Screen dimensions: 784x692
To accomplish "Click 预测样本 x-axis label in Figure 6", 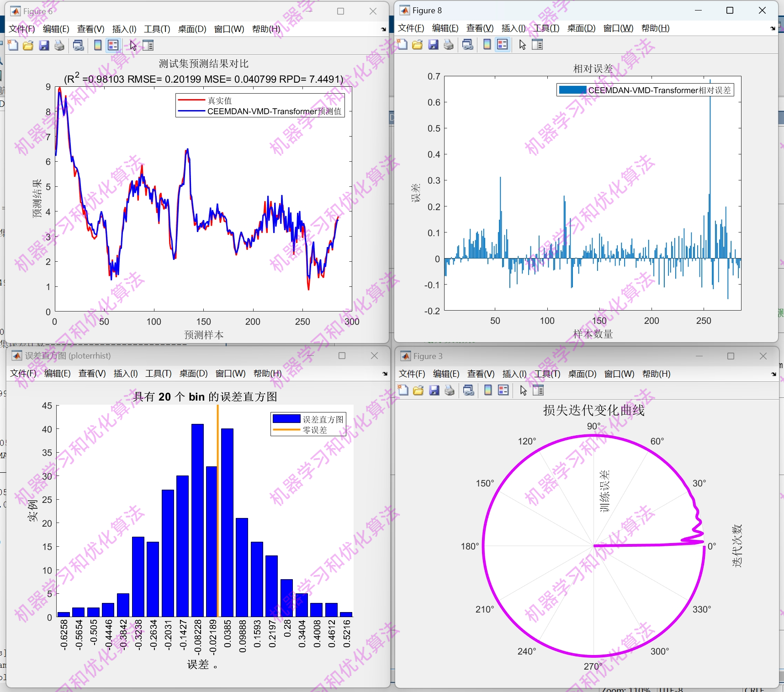I will tap(204, 335).
